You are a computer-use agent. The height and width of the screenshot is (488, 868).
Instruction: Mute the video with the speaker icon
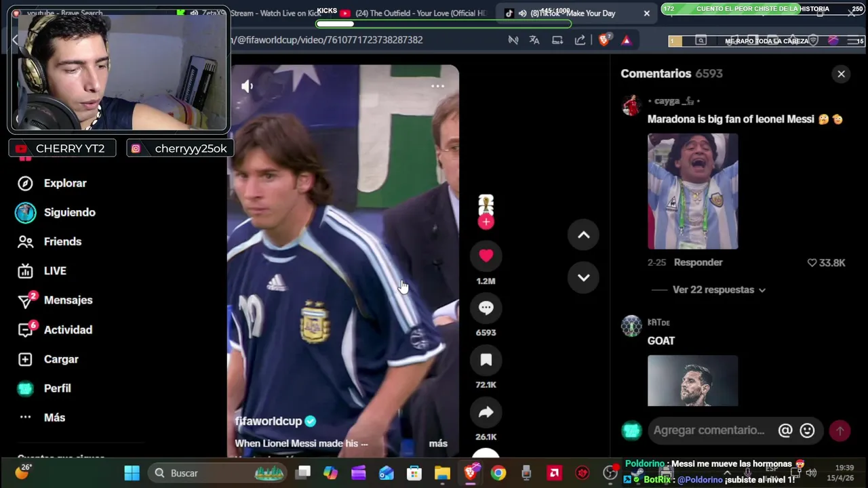(x=247, y=86)
